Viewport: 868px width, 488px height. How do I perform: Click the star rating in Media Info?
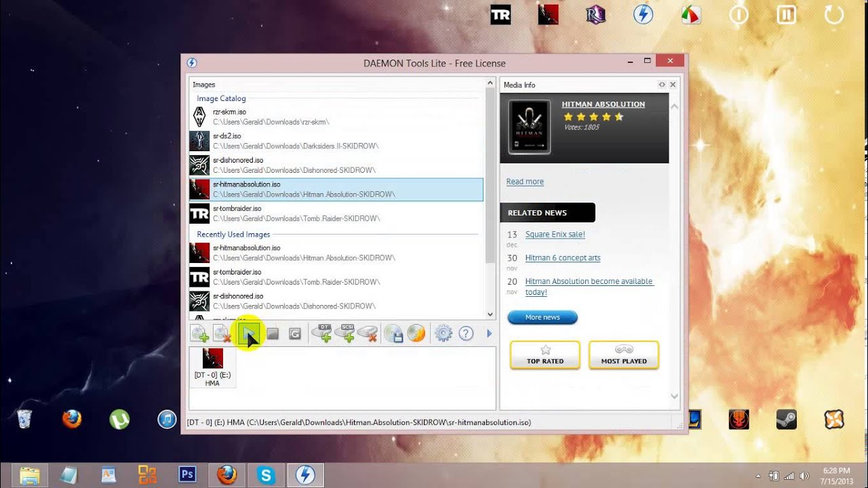(593, 117)
